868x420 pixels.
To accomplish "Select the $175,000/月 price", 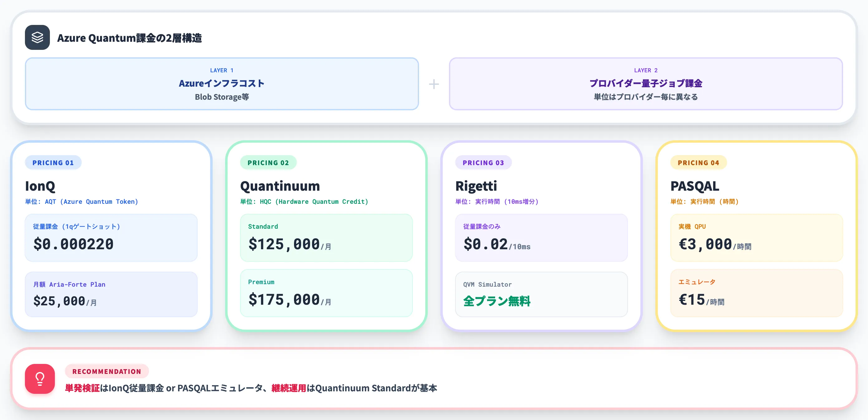I will (290, 299).
